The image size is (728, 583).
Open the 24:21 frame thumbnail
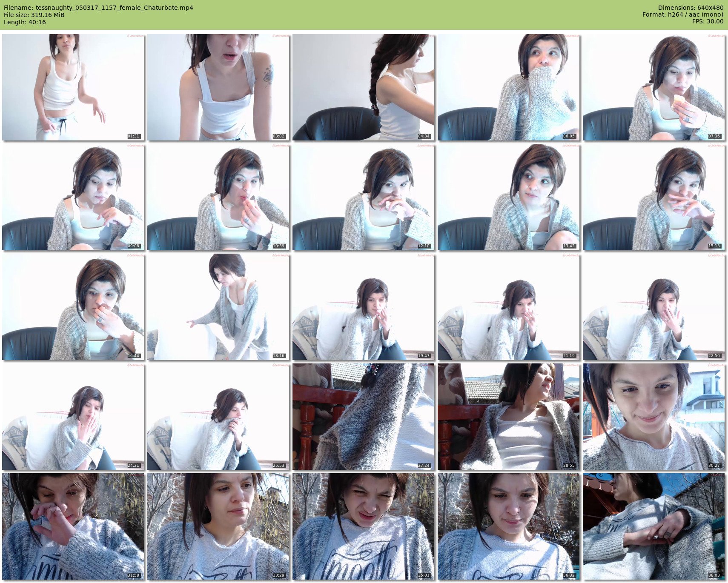pyautogui.click(x=73, y=417)
